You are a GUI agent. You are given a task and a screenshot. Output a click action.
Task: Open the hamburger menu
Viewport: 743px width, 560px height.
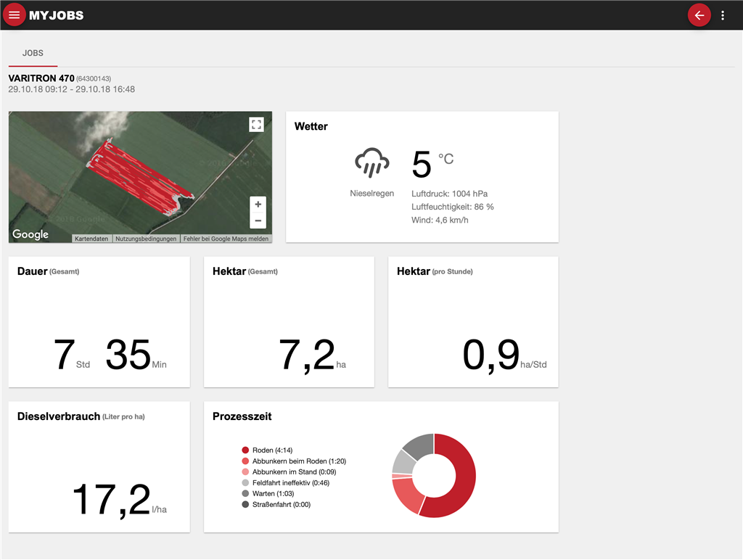[15, 15]
